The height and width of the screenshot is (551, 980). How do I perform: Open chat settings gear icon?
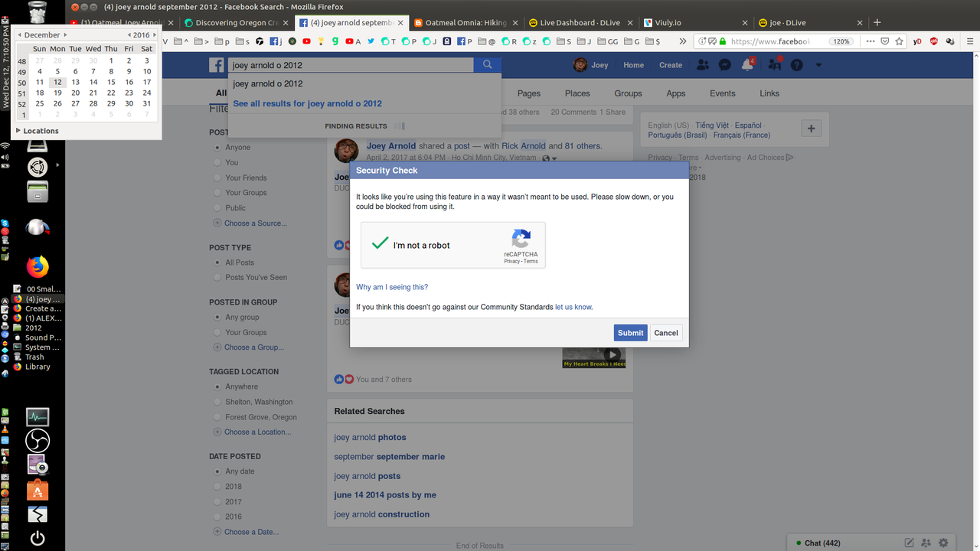point(943,543)
